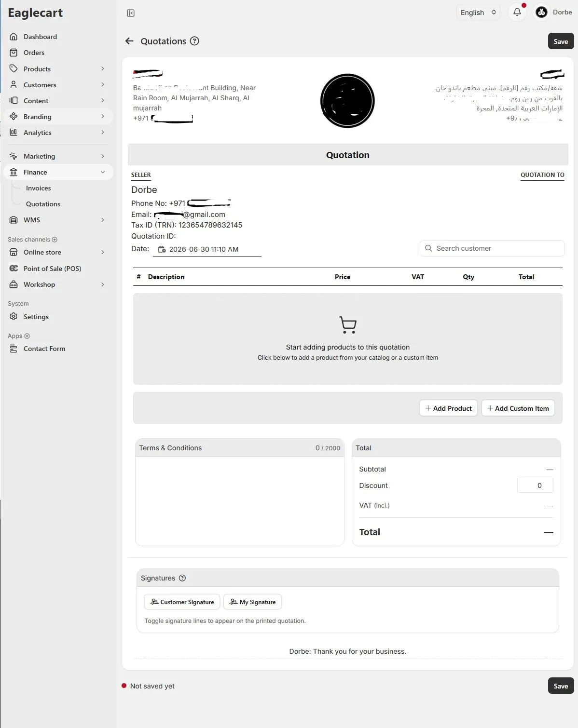Image resolution: width=578 pixels, height=728 pixels.
Task: Click Add Product button
Action: (448, 408)
